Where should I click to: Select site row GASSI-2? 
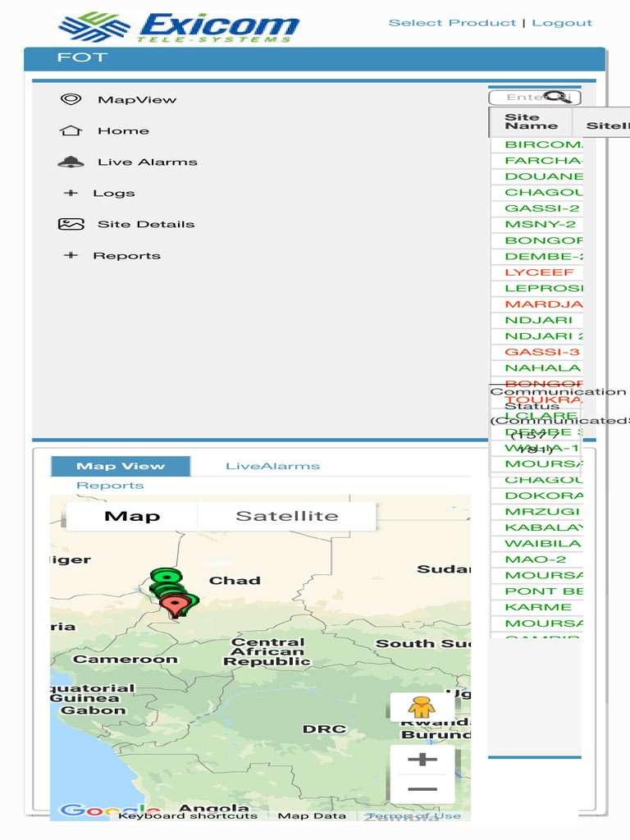tap(536, 208)
